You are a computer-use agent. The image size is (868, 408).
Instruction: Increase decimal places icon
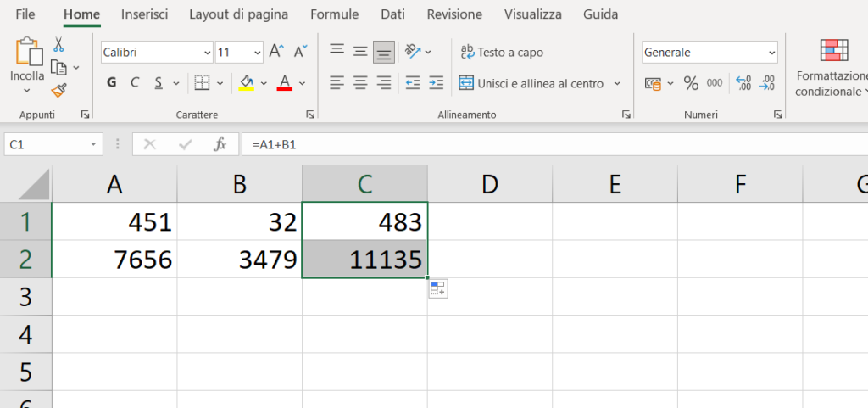[743, 84]
